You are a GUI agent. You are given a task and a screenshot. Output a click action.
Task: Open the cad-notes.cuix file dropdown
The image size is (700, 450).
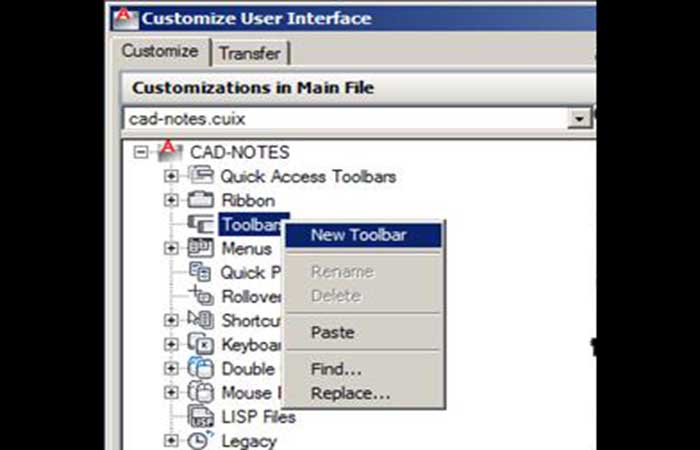578,119
